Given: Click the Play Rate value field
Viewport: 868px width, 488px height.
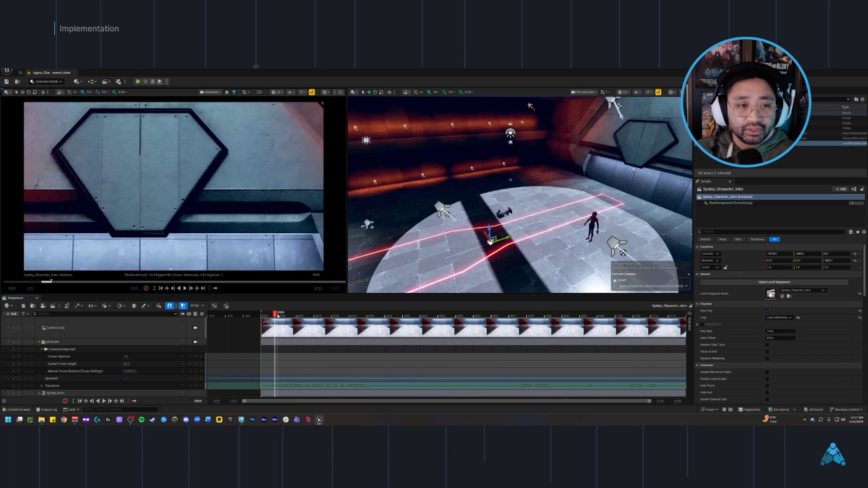Looking at the screenshot, I should pyautogui.click(x=781, y=331).
